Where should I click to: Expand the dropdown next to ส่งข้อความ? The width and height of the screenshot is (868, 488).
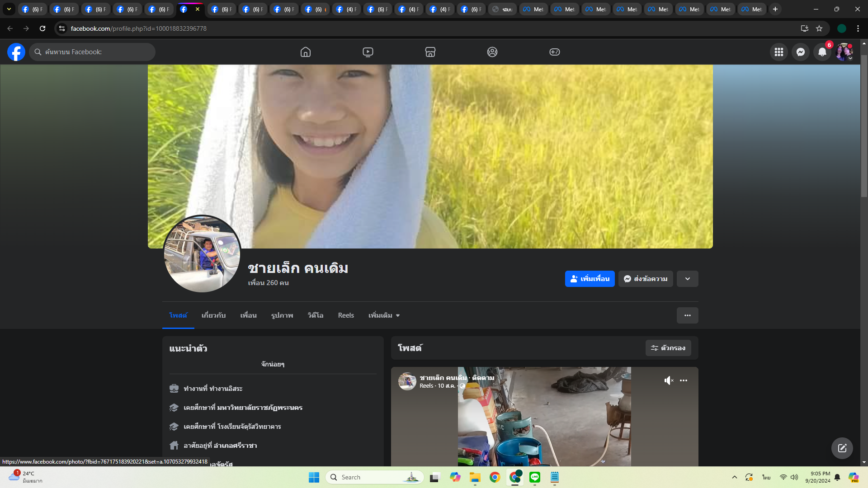(688, 279)
